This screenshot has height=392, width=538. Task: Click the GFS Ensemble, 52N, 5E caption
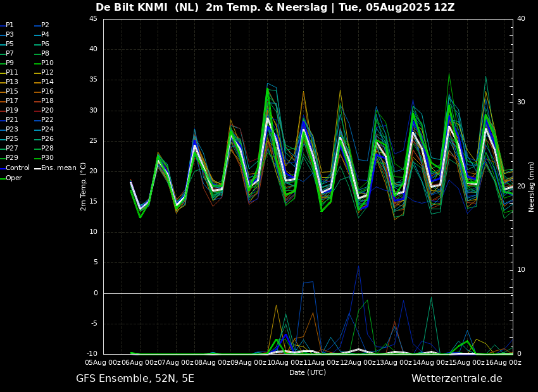[x=135, y=379]
